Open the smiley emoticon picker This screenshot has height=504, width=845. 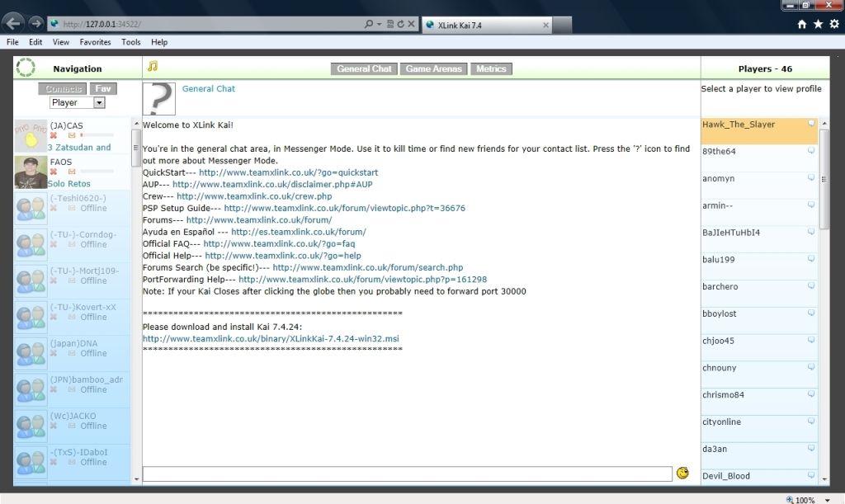tap(682, 473)
